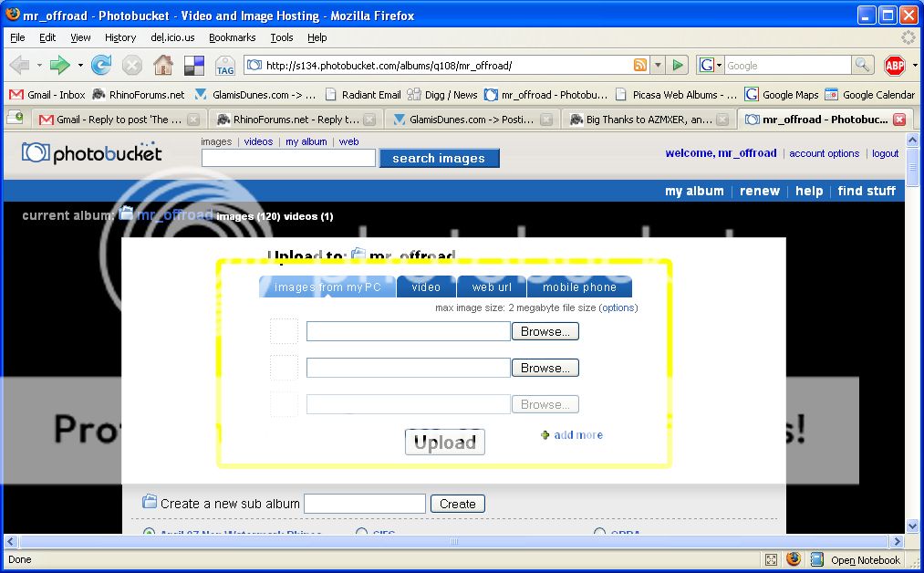Click the Create sub album button

pos(457,504)
